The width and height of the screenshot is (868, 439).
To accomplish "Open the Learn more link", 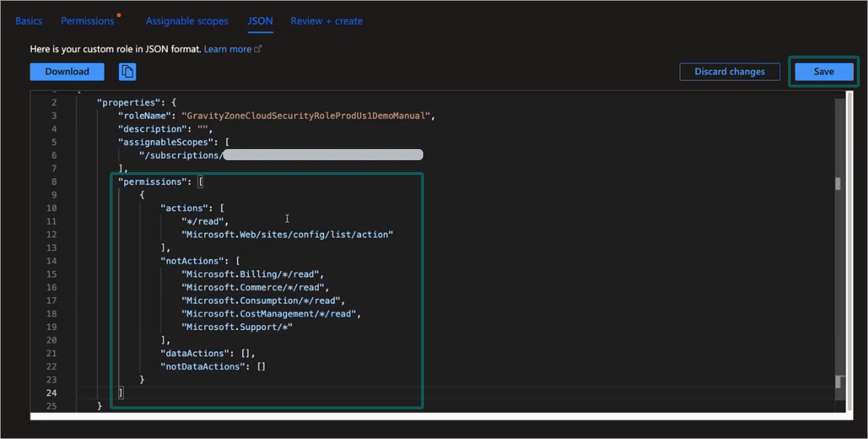I will pyautogui.click(x=228, y=49).
